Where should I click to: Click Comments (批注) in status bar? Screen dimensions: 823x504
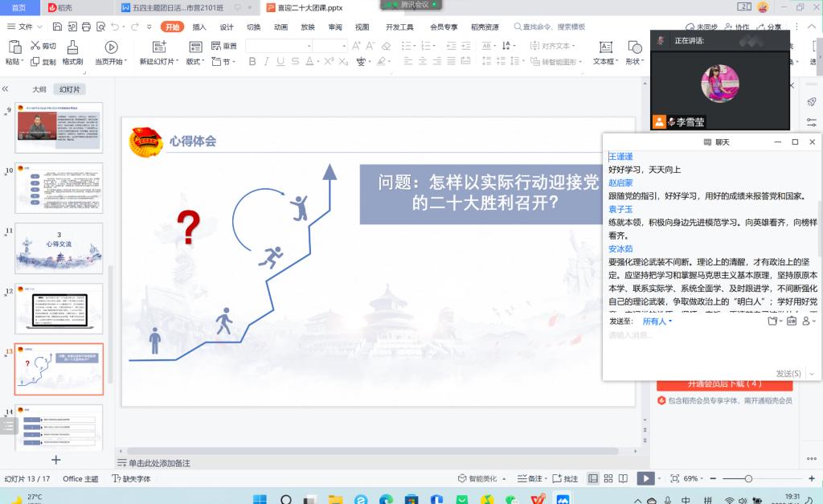(565, 478)
